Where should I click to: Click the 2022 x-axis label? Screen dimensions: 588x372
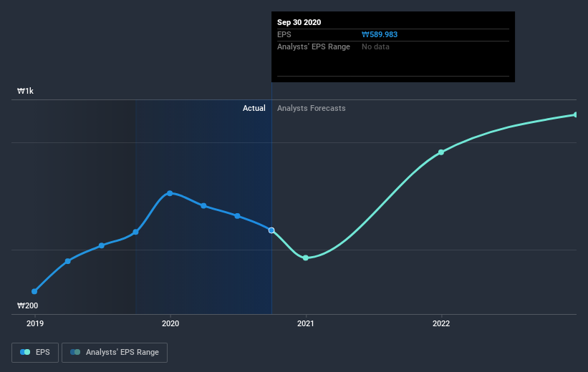(441, 323)
